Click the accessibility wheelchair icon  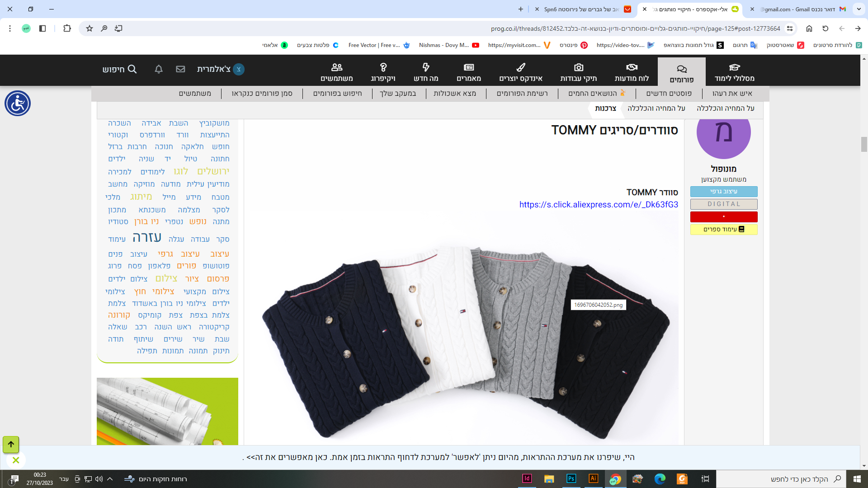pyautogui.click(x=18, y=103)
